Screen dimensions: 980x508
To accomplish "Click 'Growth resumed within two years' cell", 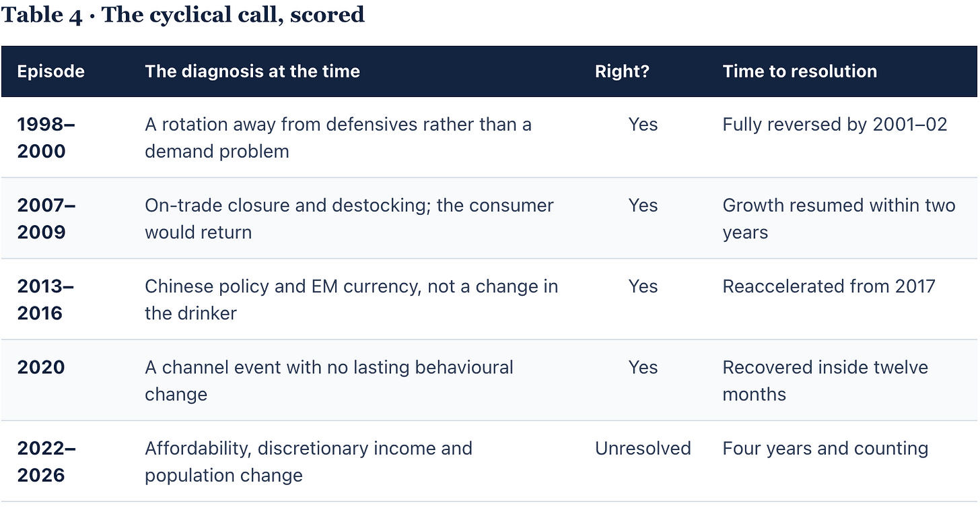I will pos(839,218).
